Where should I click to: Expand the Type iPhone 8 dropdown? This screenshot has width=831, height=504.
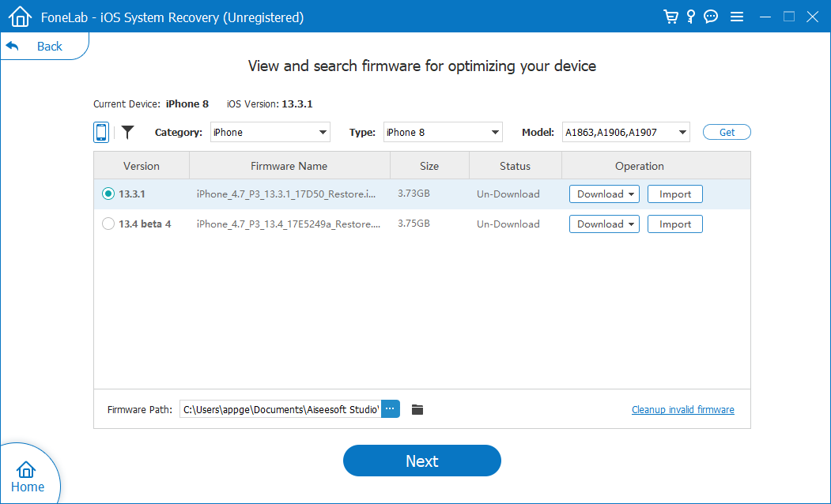pos(443,132)
